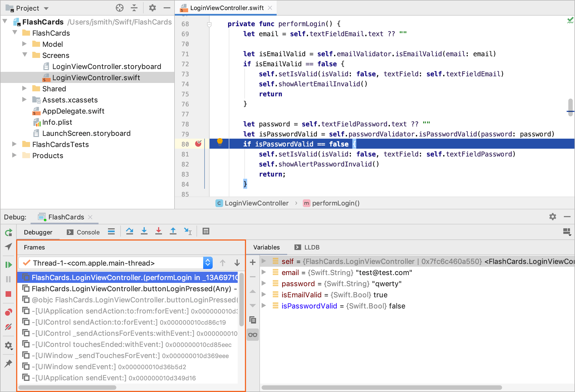Select LoginViewController.swift in project navigator
This screenshot has width=575, height=392.
point(96,77)
